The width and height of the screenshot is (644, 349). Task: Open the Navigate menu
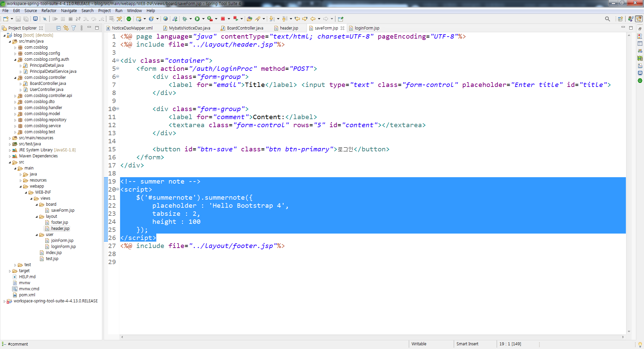69,11
